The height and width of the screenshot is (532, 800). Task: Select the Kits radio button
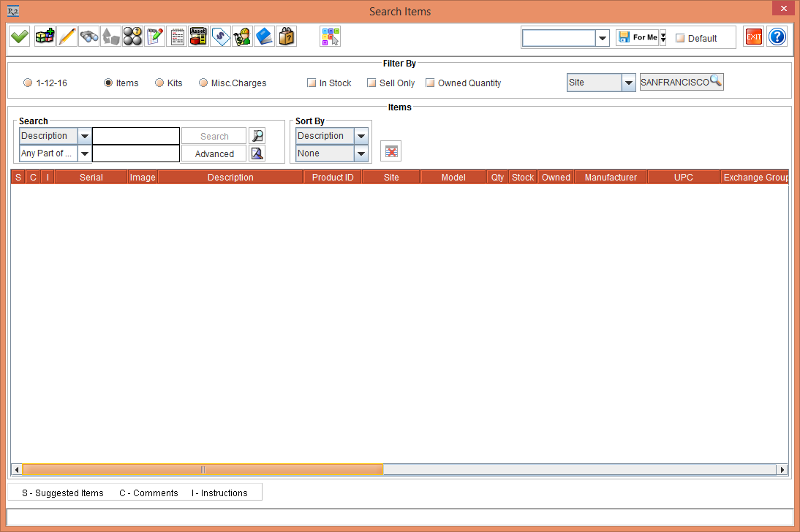pos(159,83)
